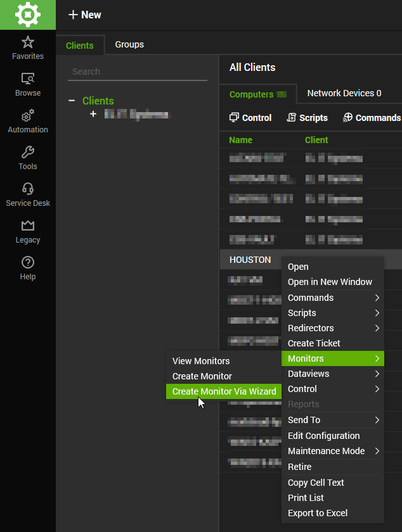Choose Export to Excel from menu
The width and height of the screenshot is (402, 532).
coord(318,513)
